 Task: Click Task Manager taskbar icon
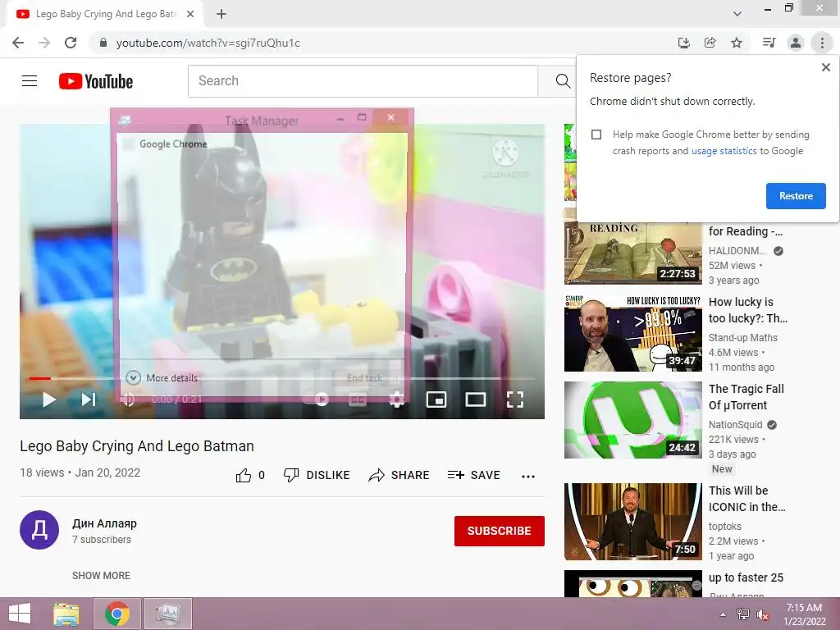click(167, 614)
